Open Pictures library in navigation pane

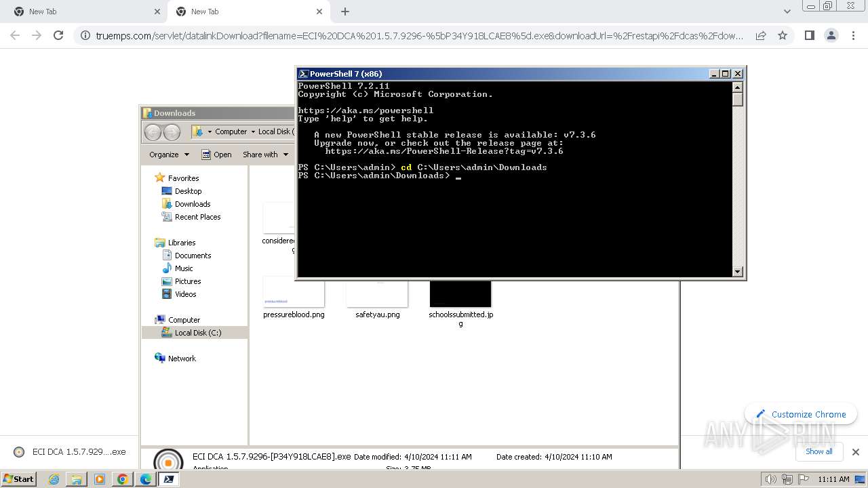pos(188,281)
